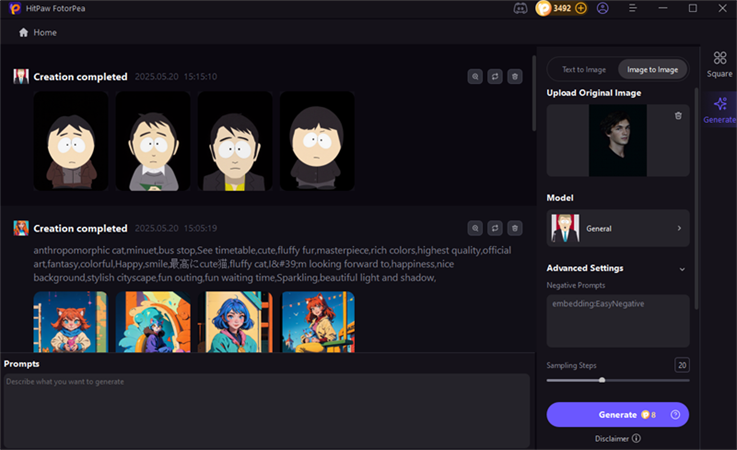
Task: Click avatar icon of 15:05:19 creation
Action: (21, 228)
